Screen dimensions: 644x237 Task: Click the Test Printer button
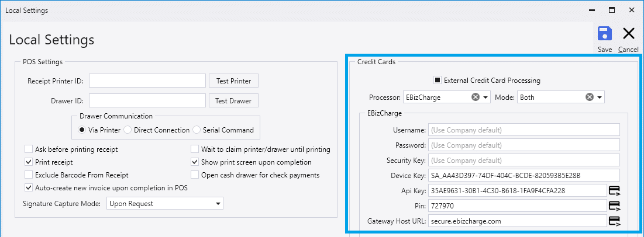pyautogui.click(x=234, y=81)
